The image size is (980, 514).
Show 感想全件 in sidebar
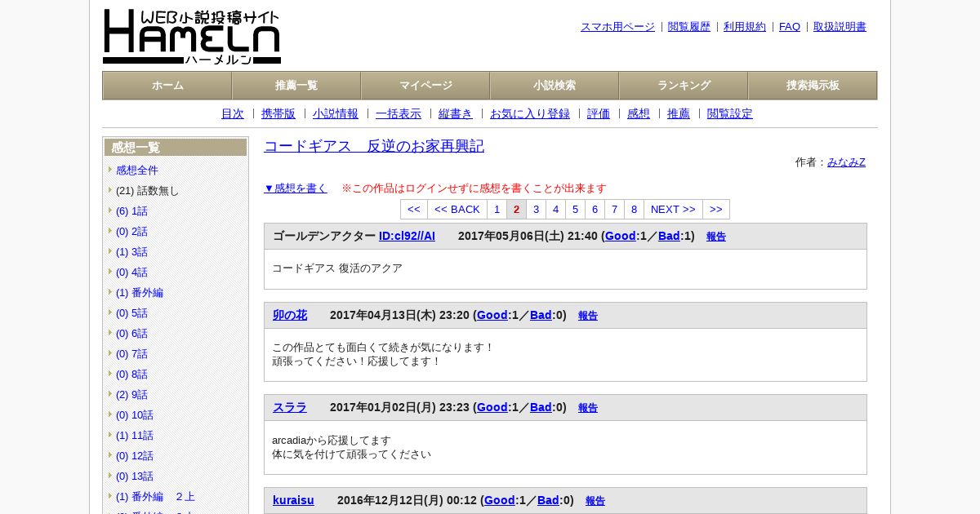coord(137,171)
